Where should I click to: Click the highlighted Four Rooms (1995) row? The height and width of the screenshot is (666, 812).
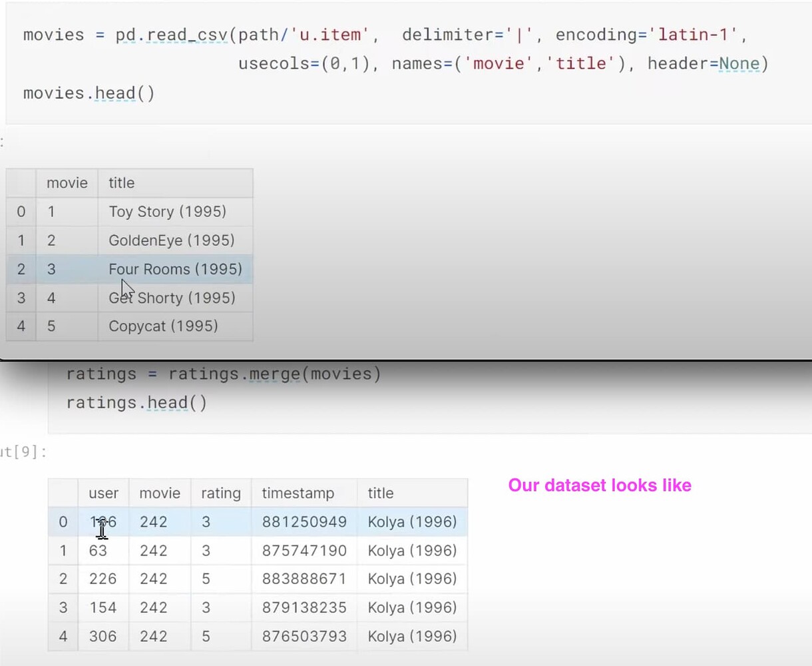point(175,269)
